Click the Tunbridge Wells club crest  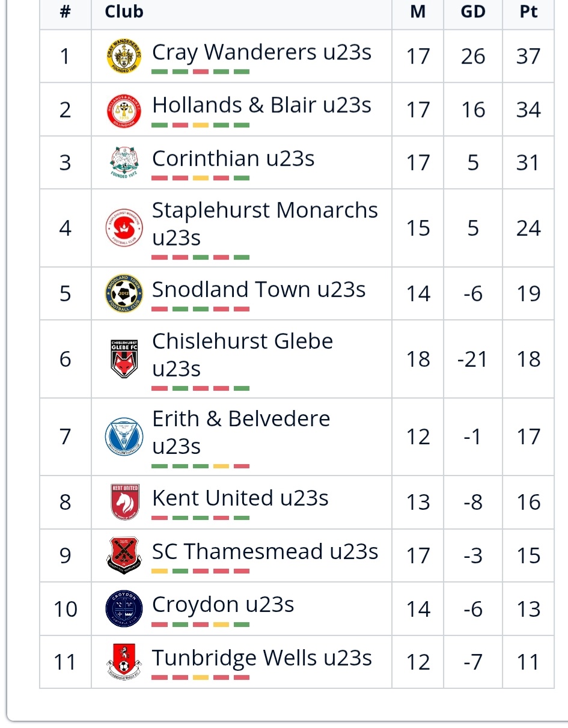click(124, 661)
